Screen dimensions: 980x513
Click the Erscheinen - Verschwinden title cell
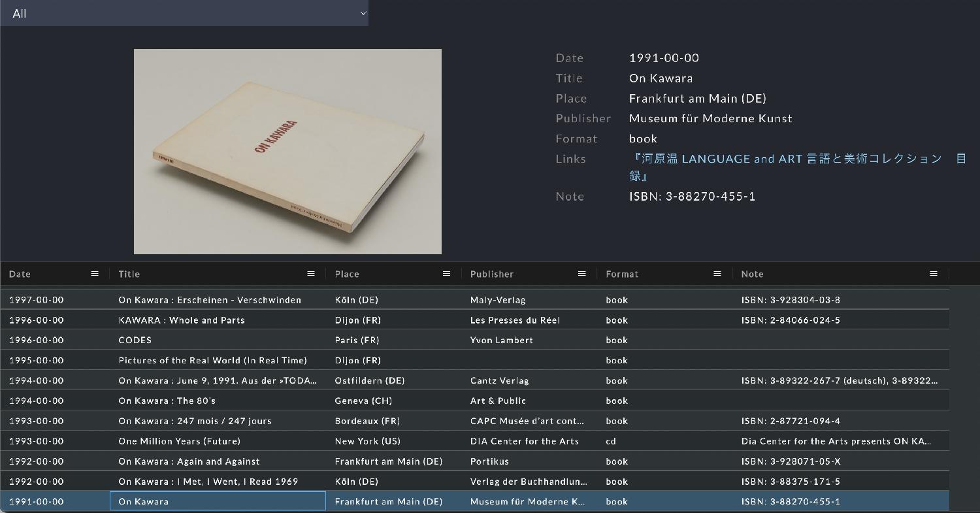pyautogui.click(x=210, y=300)
